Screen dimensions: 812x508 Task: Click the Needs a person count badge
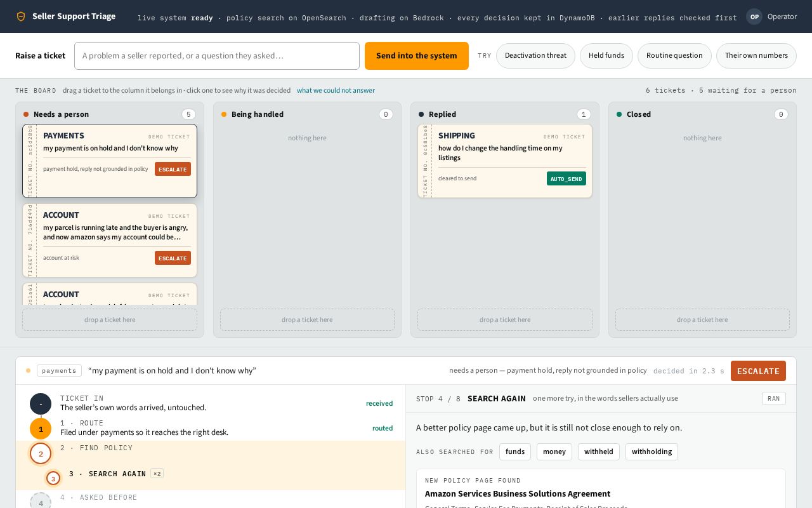pos(188,114)
